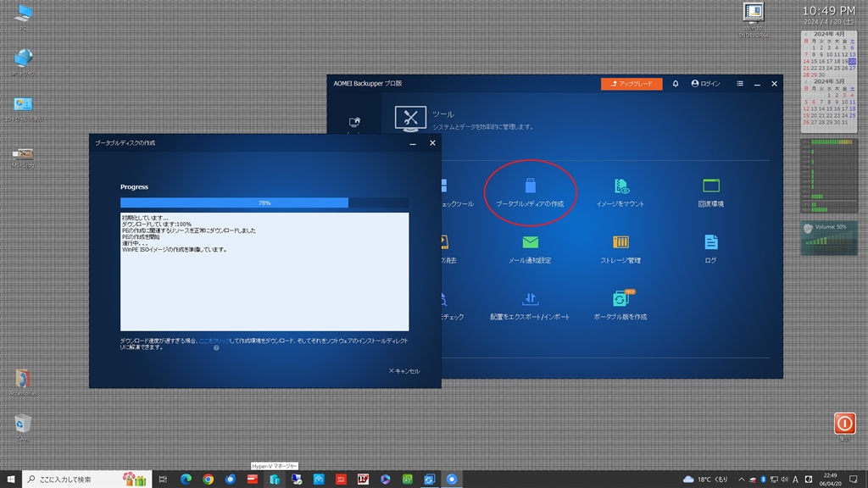
Task: Open the Action Center notifications
Action: 853,480
